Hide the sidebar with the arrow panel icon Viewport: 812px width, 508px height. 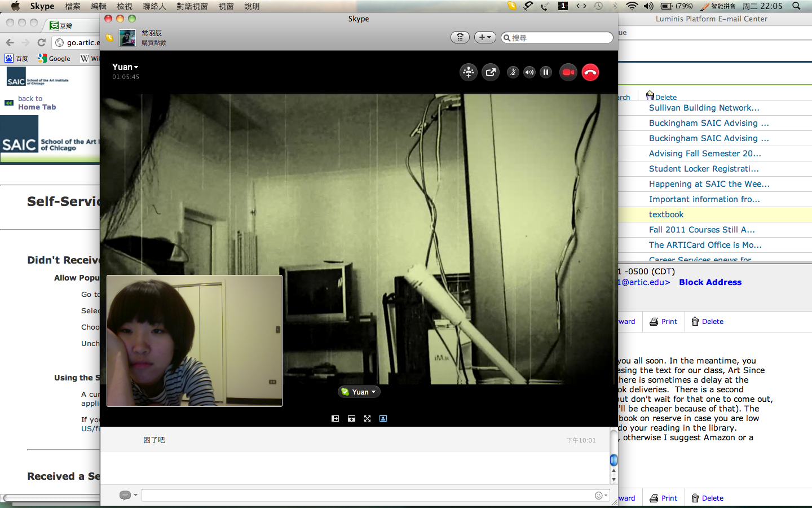[x=335, y=418]
